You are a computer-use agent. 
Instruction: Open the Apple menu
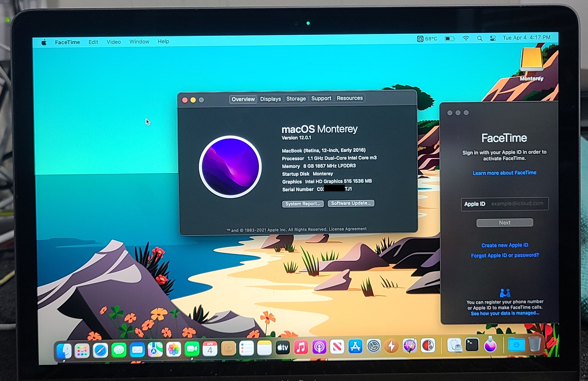point(44,42)
